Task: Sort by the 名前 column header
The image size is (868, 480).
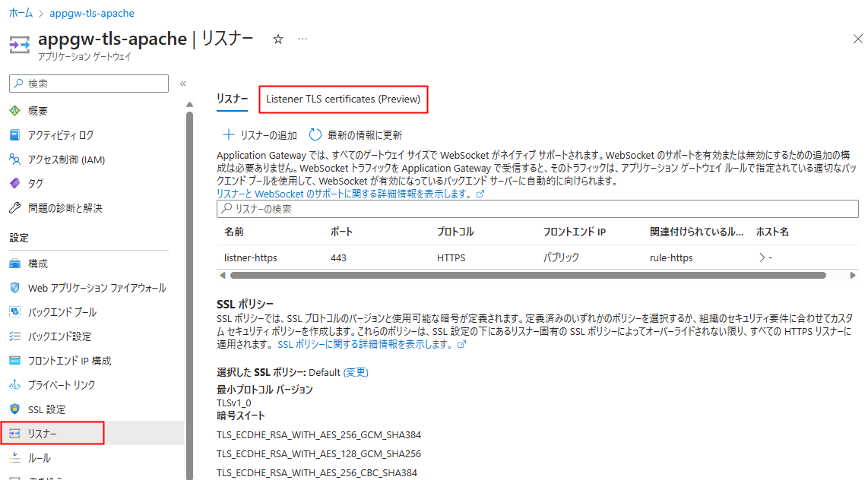Action: pos(233,232)
